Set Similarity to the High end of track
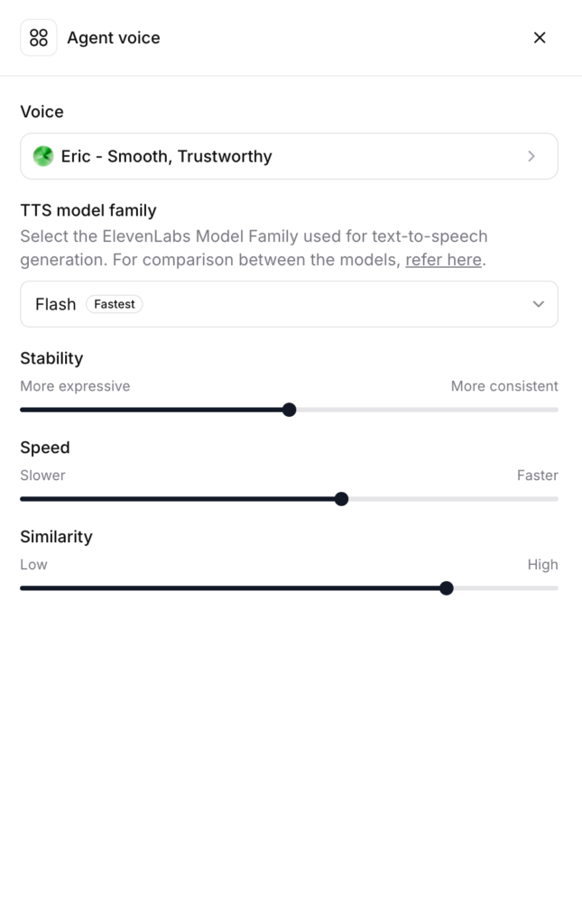 pyautogui.click(x=556, y=588)
